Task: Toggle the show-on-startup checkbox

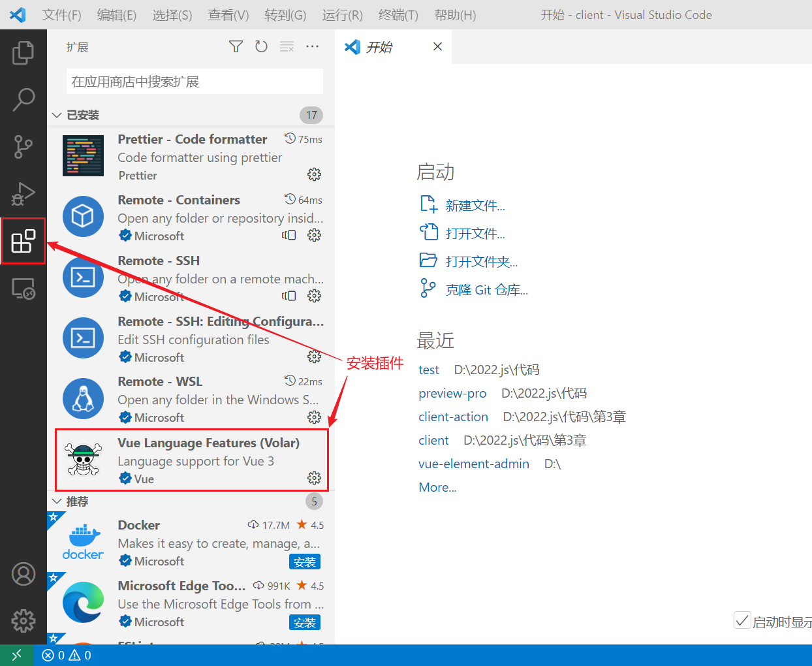Action: coord(742,620)
